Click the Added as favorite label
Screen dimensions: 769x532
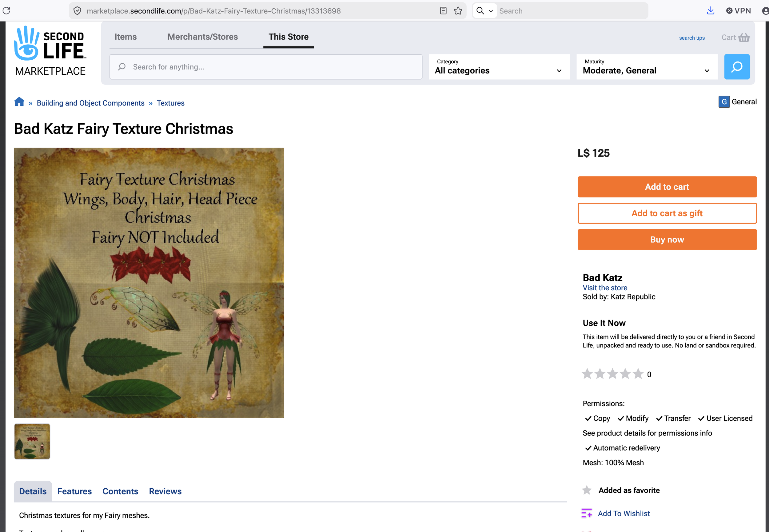(x=629, y=490)
